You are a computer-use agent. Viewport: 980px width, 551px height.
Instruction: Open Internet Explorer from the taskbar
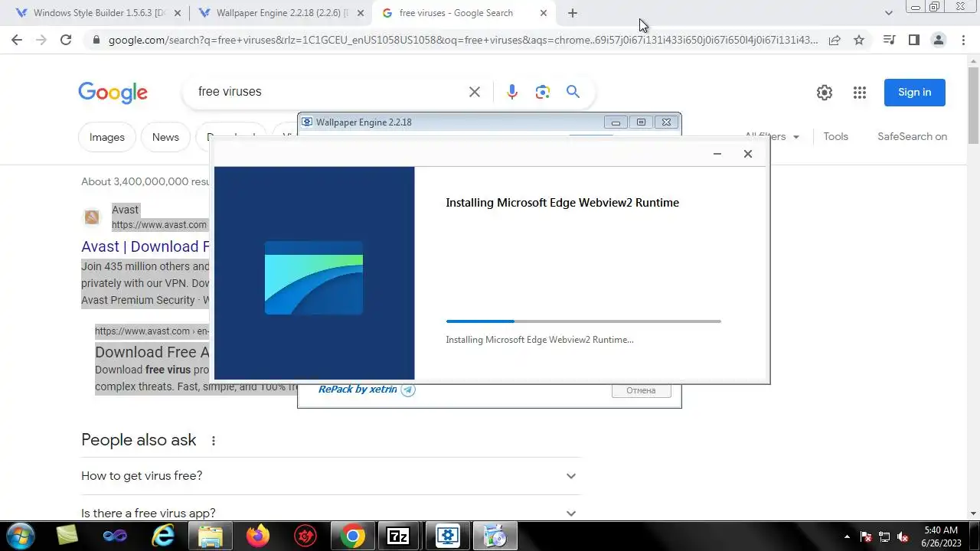tap(163, 536)
